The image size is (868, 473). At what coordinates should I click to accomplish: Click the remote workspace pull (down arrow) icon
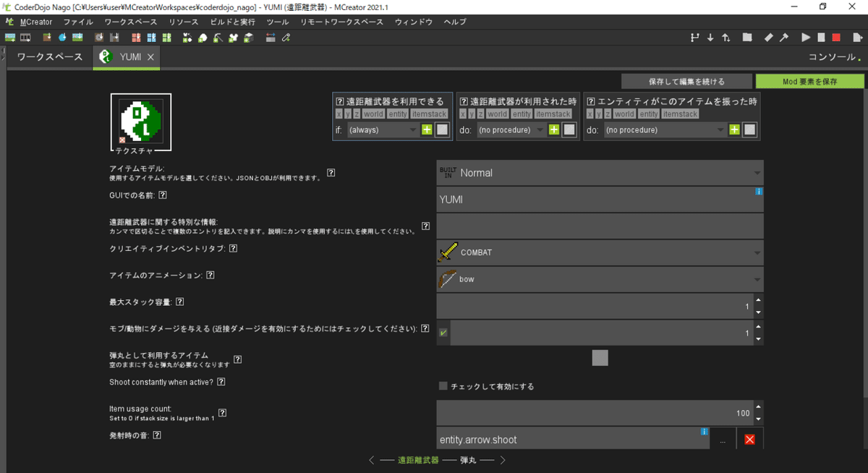coord(711,37)
